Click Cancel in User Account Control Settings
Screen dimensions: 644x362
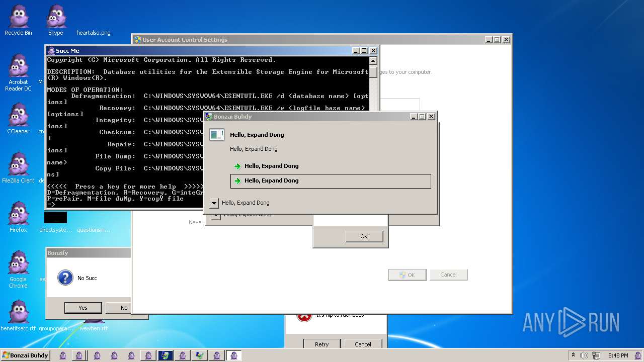coord(448,275)
